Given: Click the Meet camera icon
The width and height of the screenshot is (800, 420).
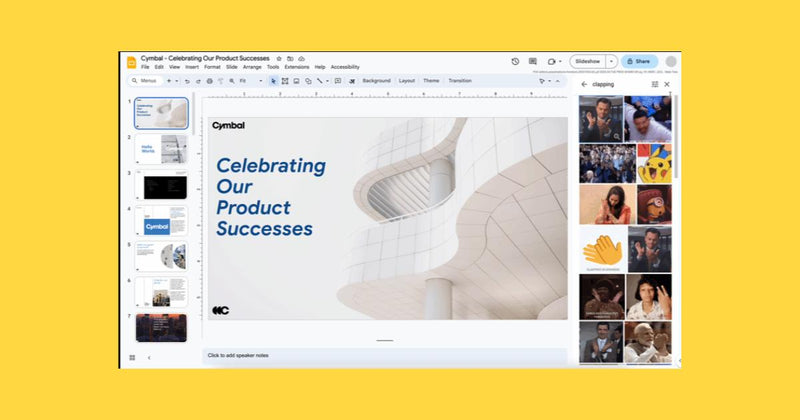Looking at the screenshot, I should (x=551, y=61).
